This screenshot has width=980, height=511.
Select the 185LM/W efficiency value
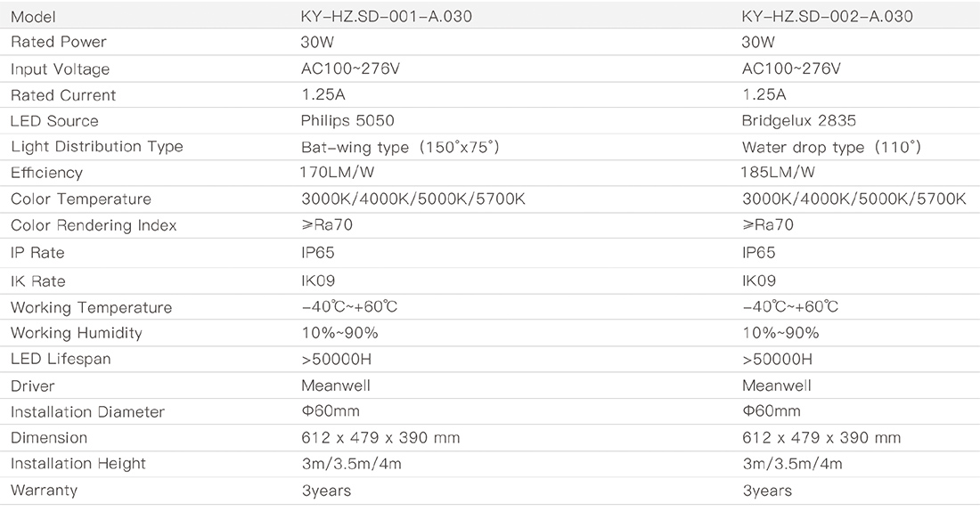(x=779, y=173)
